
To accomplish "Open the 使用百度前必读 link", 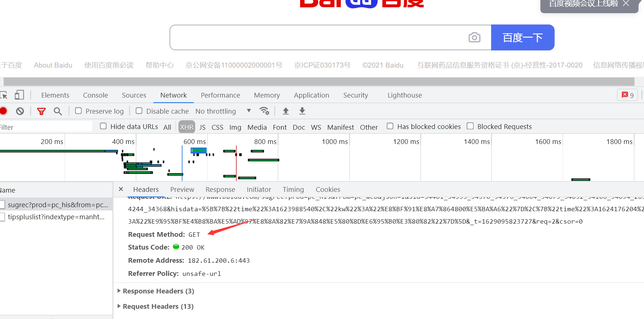I will [x=109, y=65].
